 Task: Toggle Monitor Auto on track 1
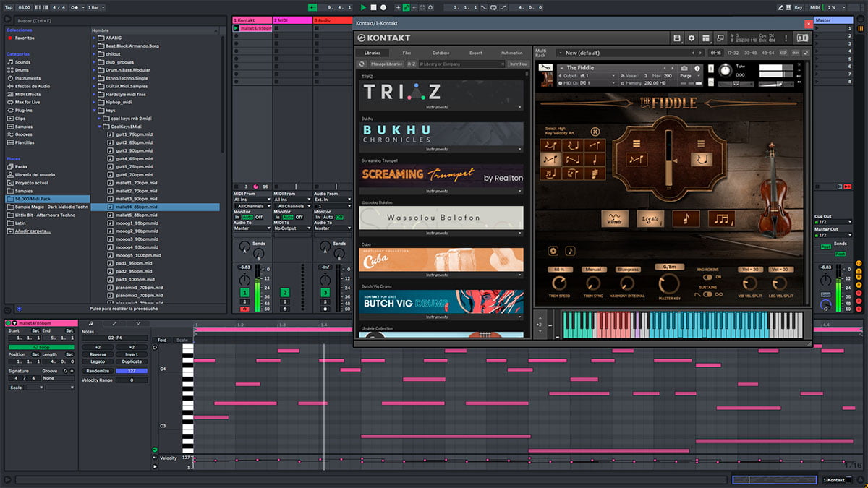pos(248,217)
